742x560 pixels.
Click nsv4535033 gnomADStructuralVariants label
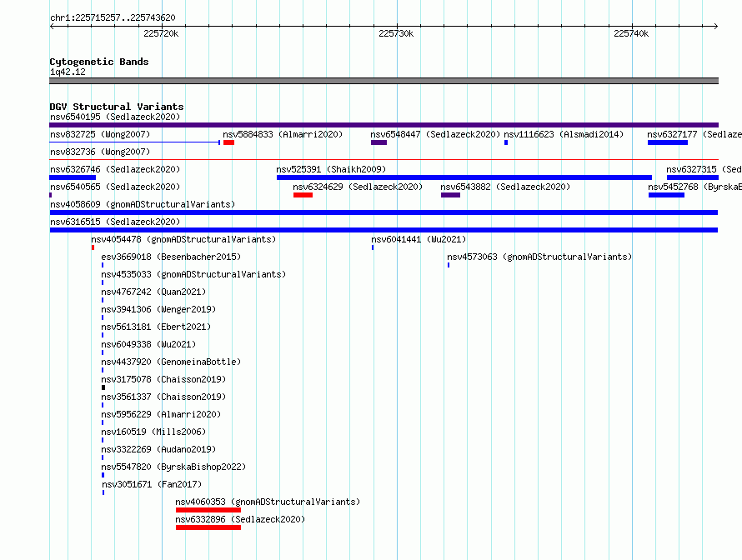point(193,274)
